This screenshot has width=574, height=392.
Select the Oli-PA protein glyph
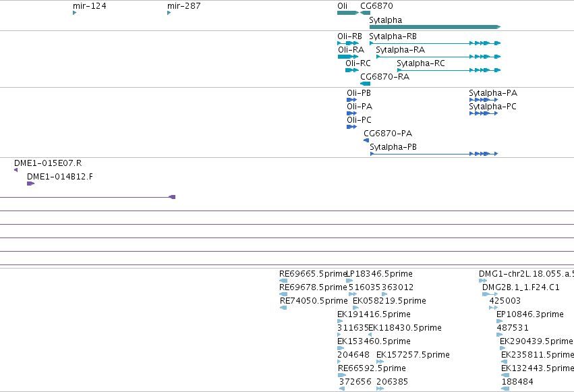point(351,113)
